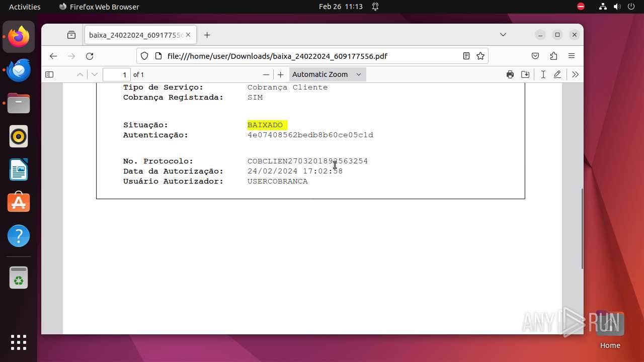Viewport: 644px width, 362px height.
Task: Click the Situação: label
Action: [x=146, y=125]
